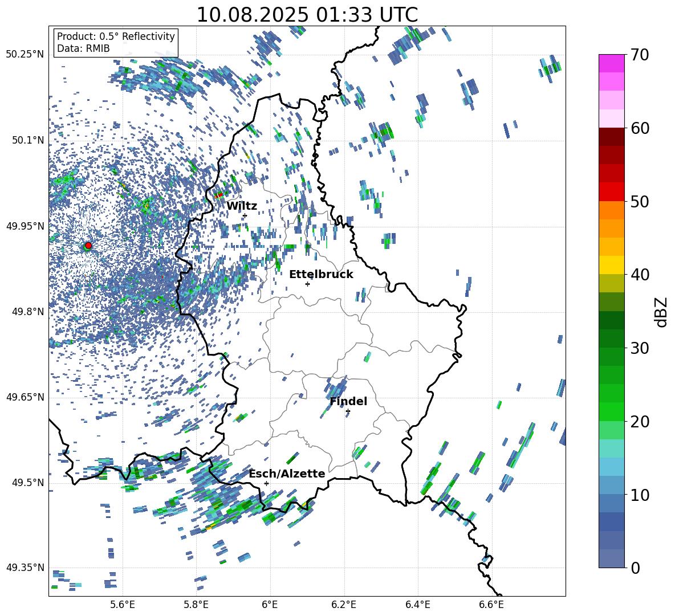Click the dBZ colorbar axis label
Viewport: 675px width, 616px height.
click(x=661, y=311)
